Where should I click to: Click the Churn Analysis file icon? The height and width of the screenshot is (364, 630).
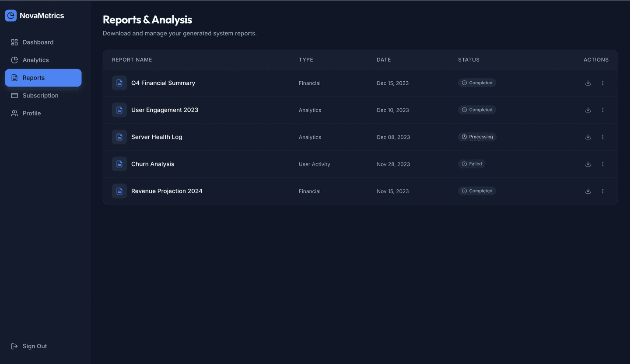(119, 164)
